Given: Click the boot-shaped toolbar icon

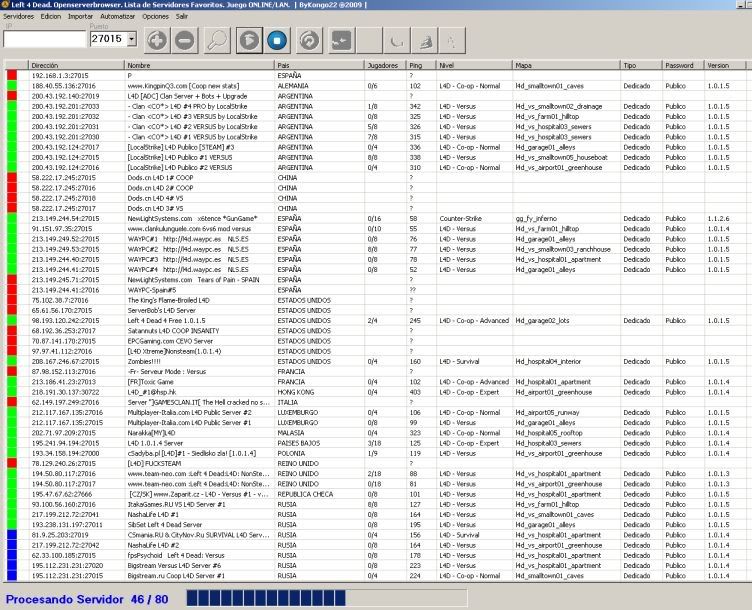Looking at the screenshot, I should tap(424, 40).
